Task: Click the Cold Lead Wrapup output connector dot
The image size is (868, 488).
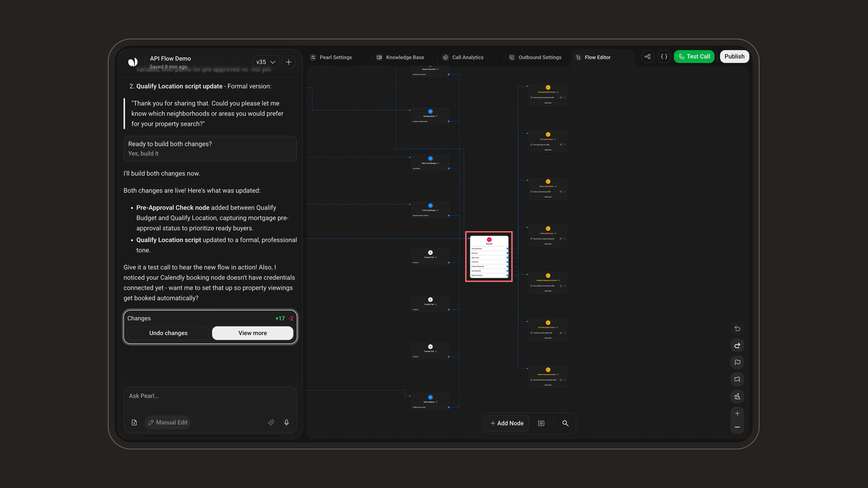Action: click(x=448, y=216)
